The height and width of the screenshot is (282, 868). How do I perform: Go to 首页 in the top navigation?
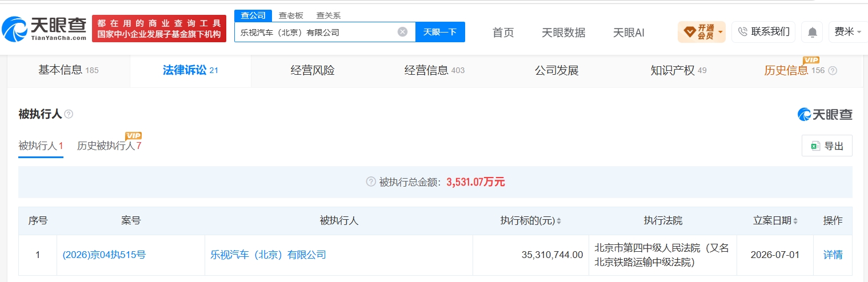[x=503, y=33]
